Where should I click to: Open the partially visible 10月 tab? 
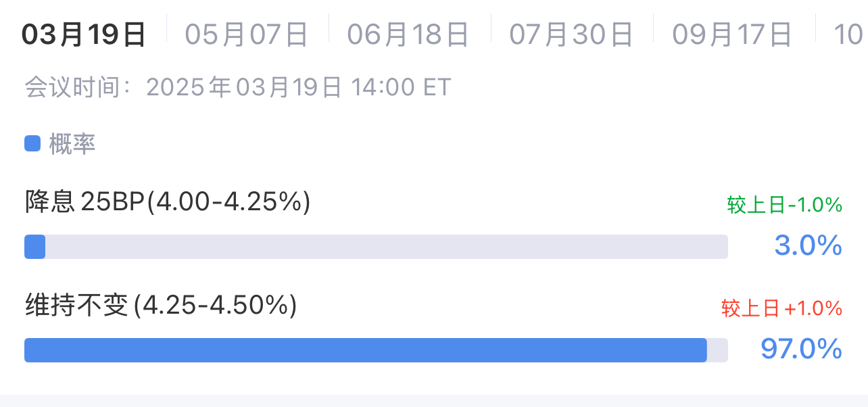pos(848,34)
